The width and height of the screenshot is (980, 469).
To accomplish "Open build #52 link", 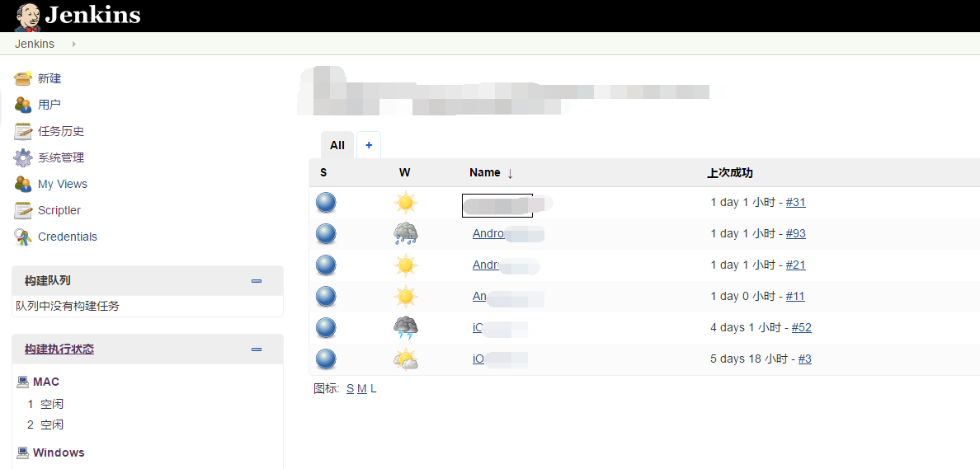I will [801, 327].
